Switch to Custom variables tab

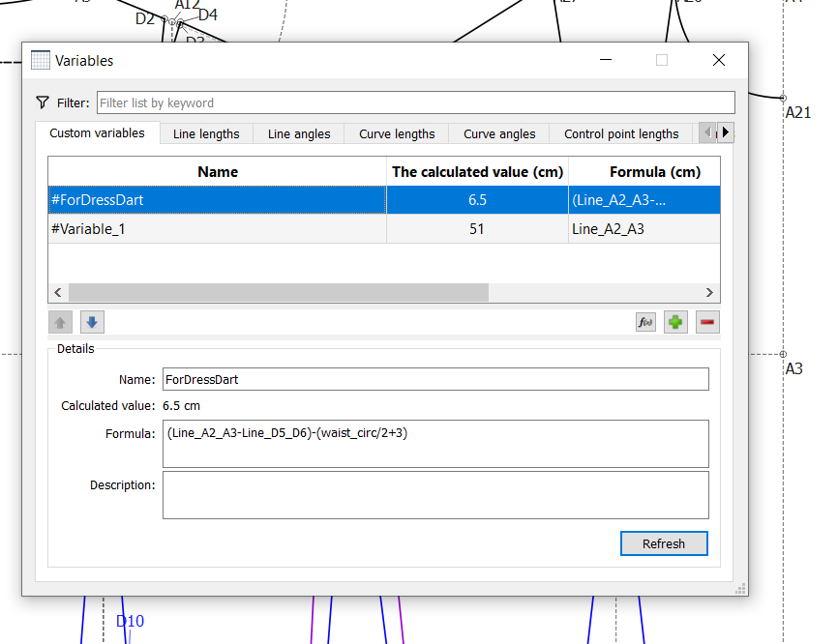(x=98, y=133)
